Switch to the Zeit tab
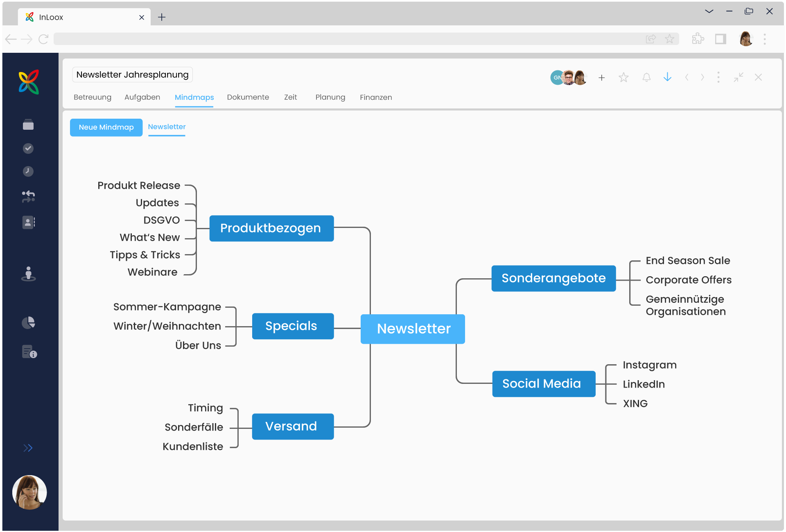The image size is (786, 532). 291,97
